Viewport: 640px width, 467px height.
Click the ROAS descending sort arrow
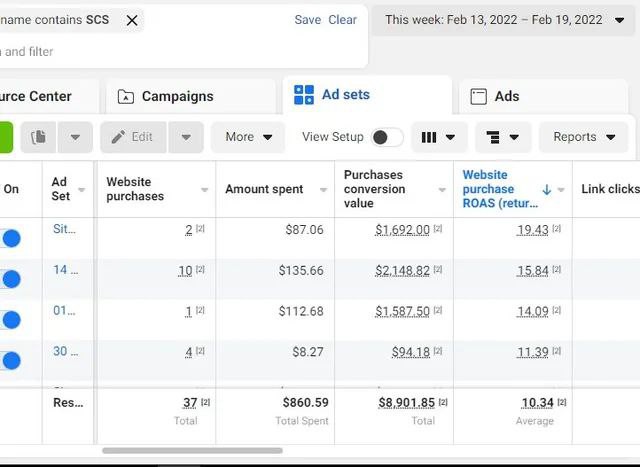point(547,189)
